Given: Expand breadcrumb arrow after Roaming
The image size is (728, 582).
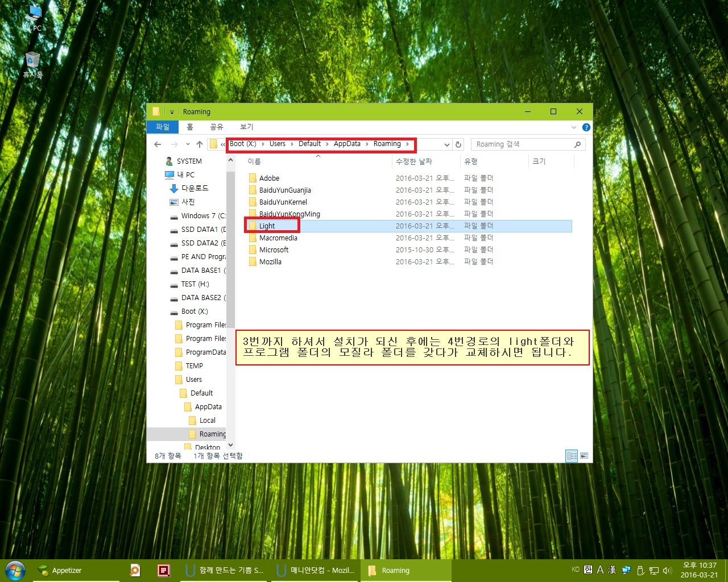Looking at the screenshot, I should [407, 144].
